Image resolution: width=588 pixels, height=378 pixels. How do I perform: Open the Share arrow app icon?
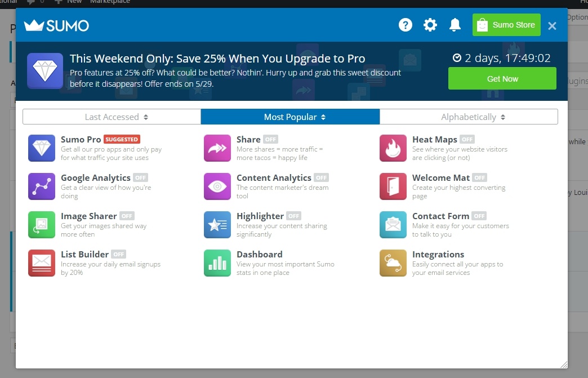(217, 148)
